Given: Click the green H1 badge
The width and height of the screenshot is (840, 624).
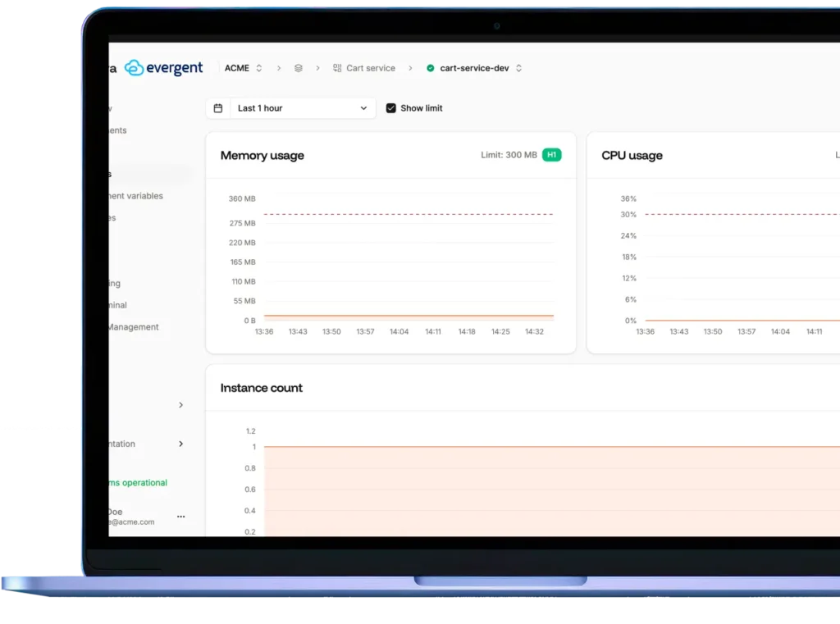Looking at the screenshot, I should (x=552, y=155).
